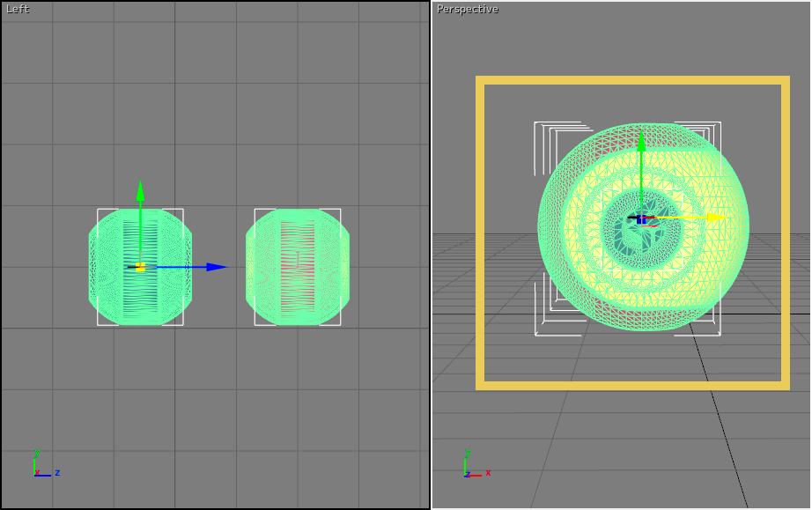
Task: Click the green Y-axis arrow in Perspective viewport
Action: 641,142
